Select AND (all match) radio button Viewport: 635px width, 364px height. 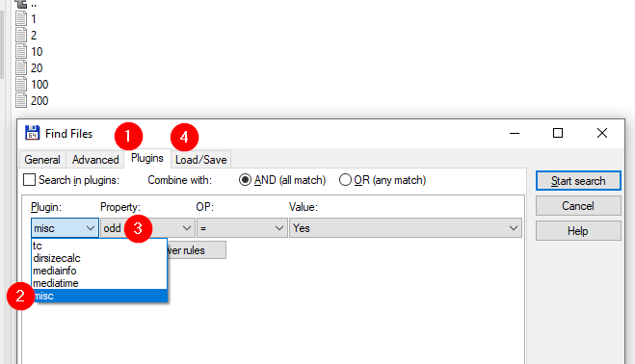(245, 180)
